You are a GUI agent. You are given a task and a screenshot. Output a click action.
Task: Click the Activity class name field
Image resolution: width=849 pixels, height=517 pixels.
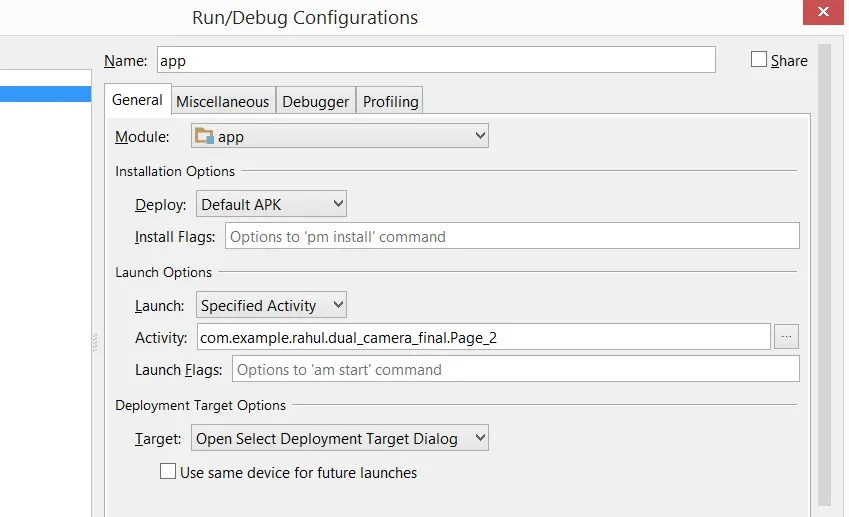point(483,337)
